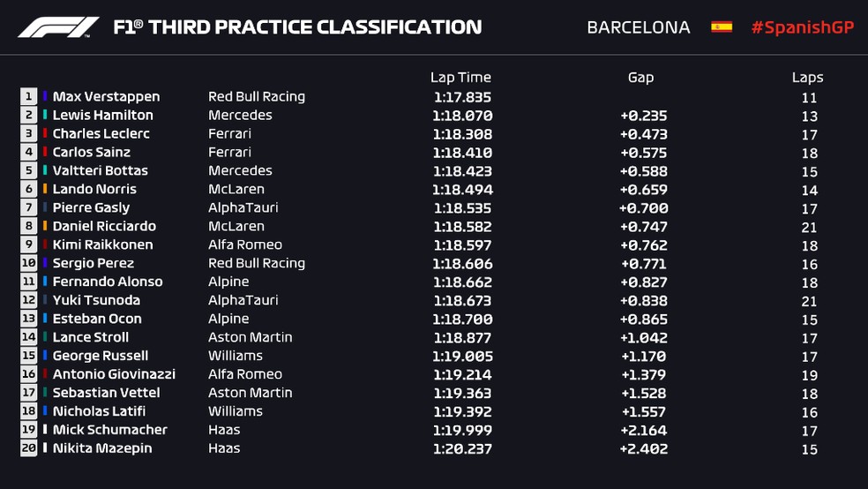Select the position 1 number badge
Screen dimensions: 868x489
tap(29, 96)
